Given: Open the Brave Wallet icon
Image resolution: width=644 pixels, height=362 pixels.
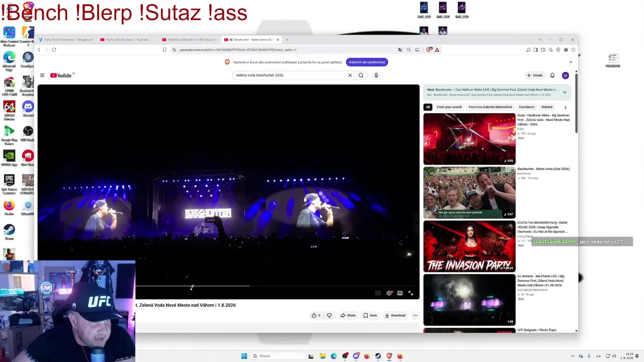Looking at the screenshot, I should [x=543, y=50].
